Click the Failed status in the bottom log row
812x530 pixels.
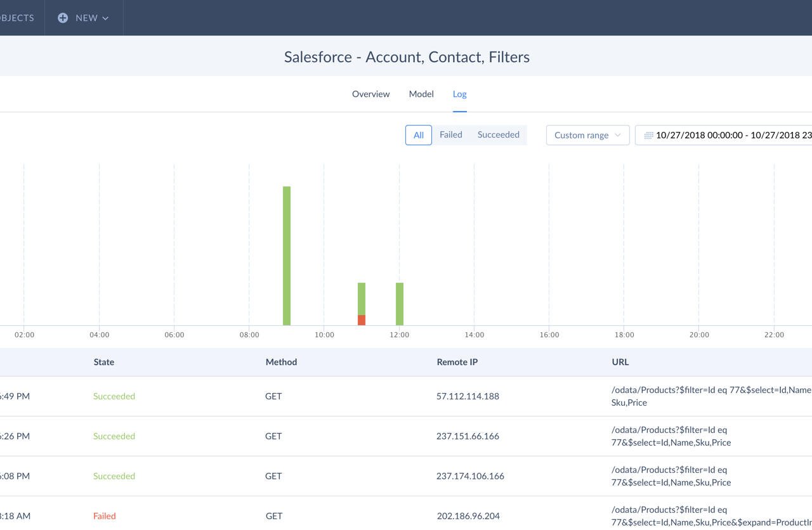(x=104, y=515)
